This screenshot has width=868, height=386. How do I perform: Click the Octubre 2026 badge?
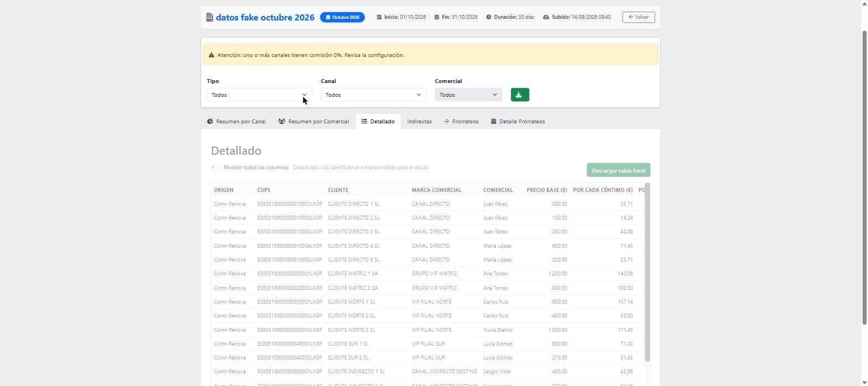point(343,17)
